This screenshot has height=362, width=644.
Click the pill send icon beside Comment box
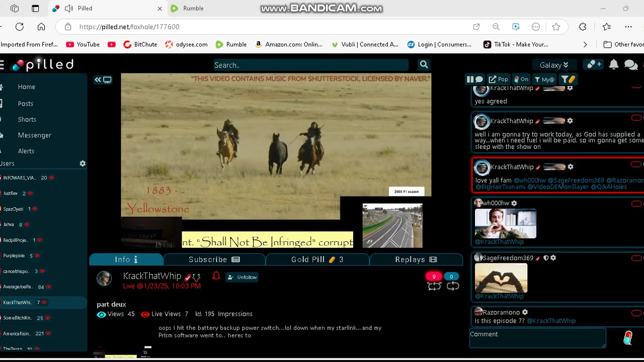point(627,338)
